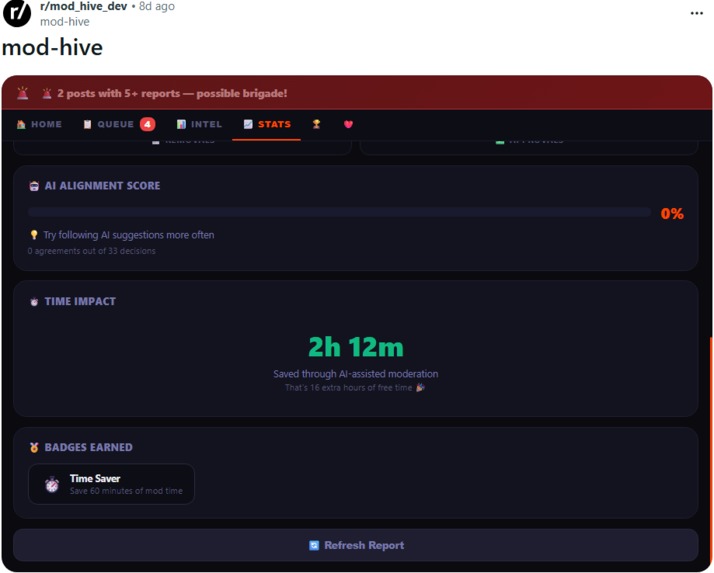Viewport: 714px width, 573px height.
Task: Click '0 agreements out of 33 decisions'
Action: (92, 251)
